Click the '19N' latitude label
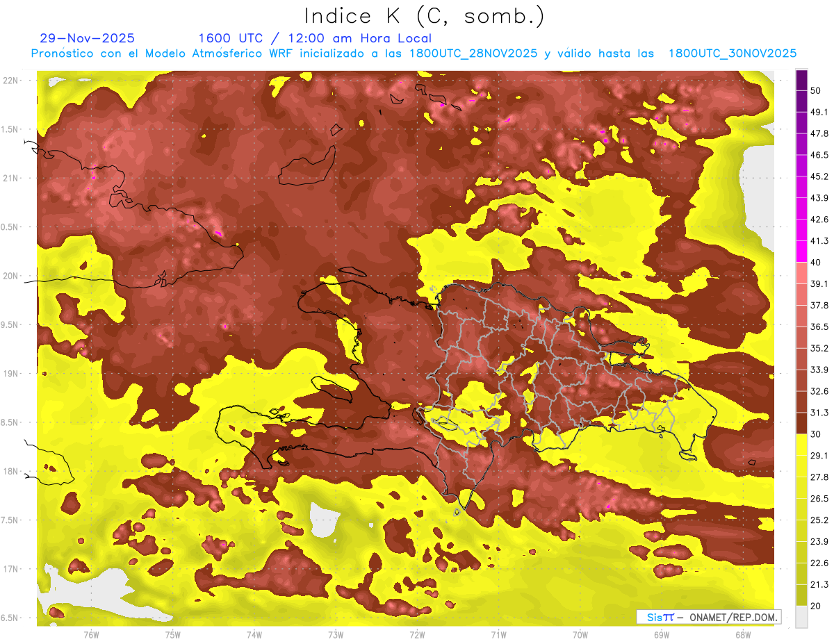The image size is (834, 644). (11, 374)
